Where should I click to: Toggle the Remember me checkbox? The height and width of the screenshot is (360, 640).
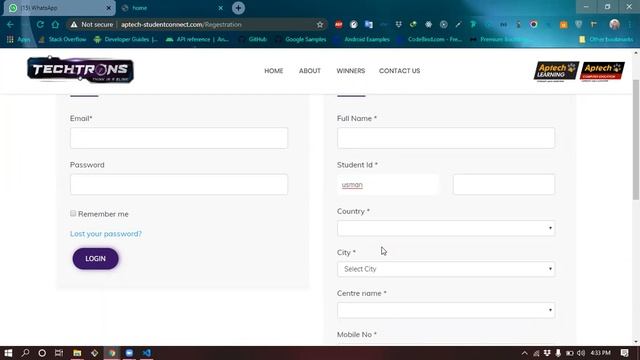click(73, 213)
